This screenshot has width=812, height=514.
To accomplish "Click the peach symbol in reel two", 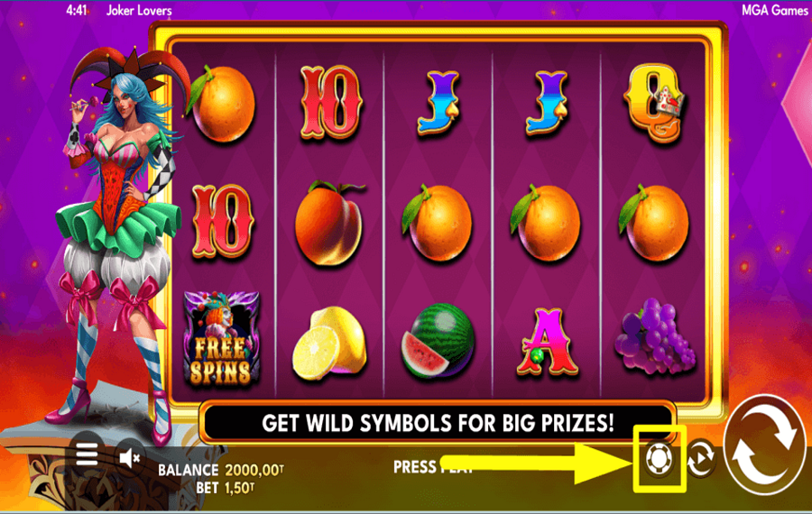I will (330, 223).
